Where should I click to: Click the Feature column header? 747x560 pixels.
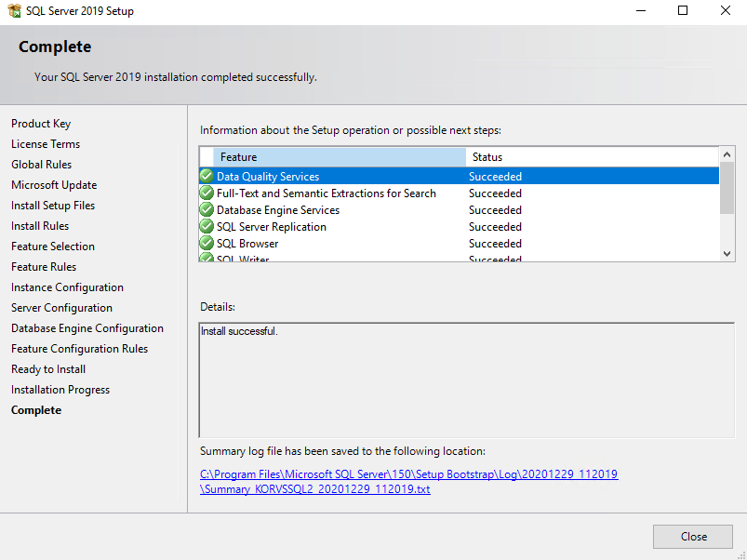[335, 156]
